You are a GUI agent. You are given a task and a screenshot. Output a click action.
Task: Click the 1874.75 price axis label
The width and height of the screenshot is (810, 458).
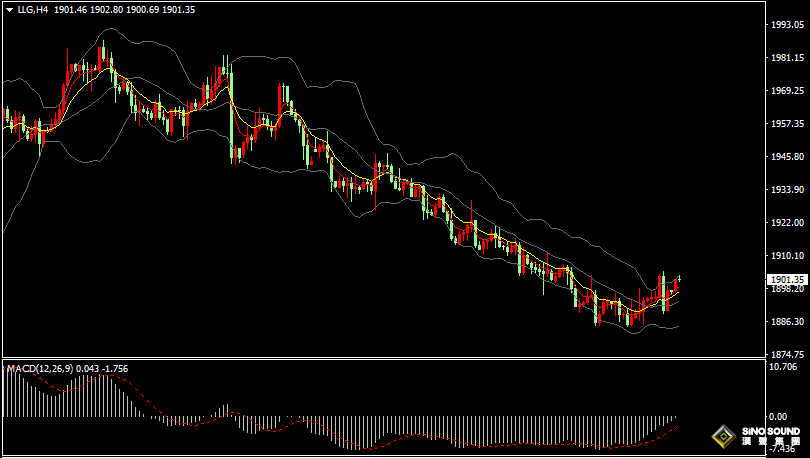(786, 354)
